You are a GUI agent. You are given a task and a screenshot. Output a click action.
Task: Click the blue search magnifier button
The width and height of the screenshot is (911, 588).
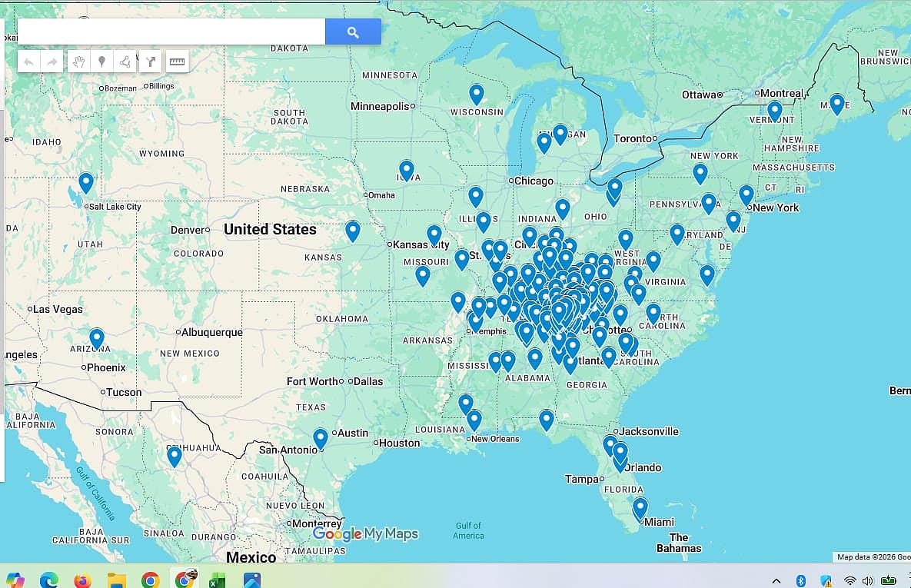coord(353,32)
